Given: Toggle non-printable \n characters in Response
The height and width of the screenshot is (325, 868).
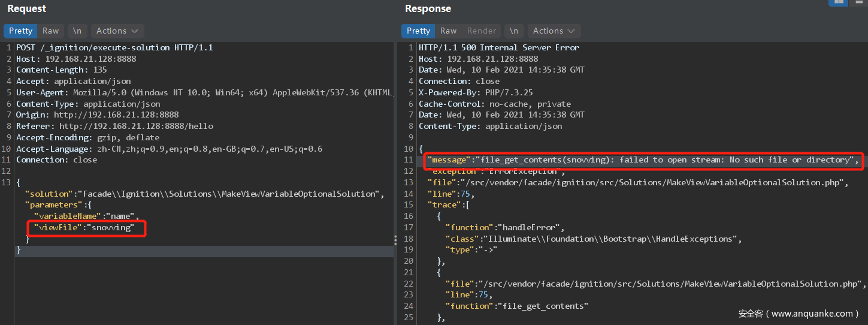Looking at the screenshot, I should pos(514,31).
